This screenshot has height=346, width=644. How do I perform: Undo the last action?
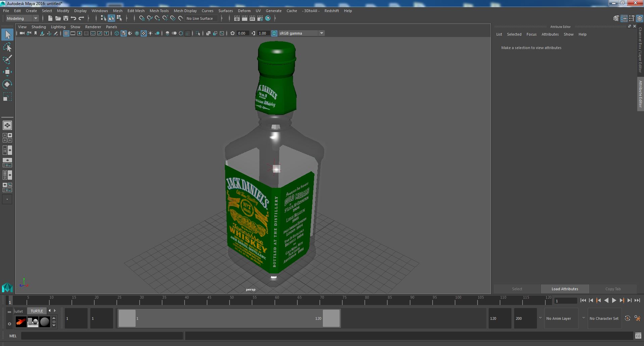[73, 18]
